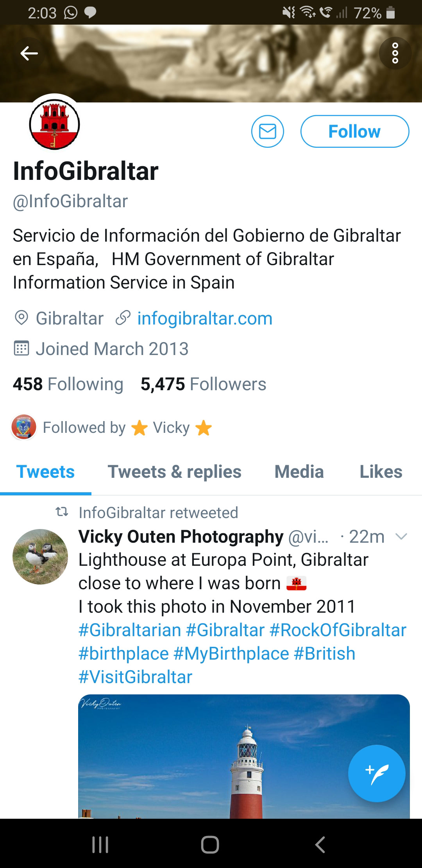Expand tweet options chevron
The width and height of the screenshot is (422, 868).
click(x=401, y=536)
